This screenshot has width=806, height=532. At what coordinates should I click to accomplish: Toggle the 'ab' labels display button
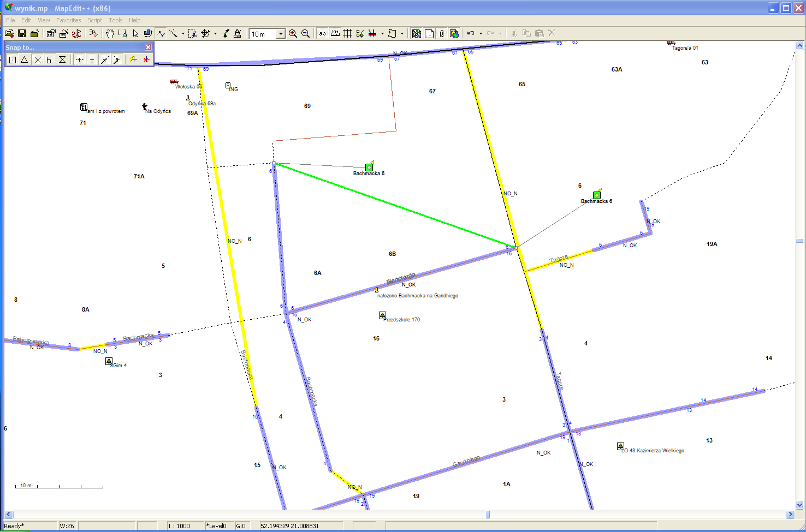pyautogui.click(x=323, y=34)
